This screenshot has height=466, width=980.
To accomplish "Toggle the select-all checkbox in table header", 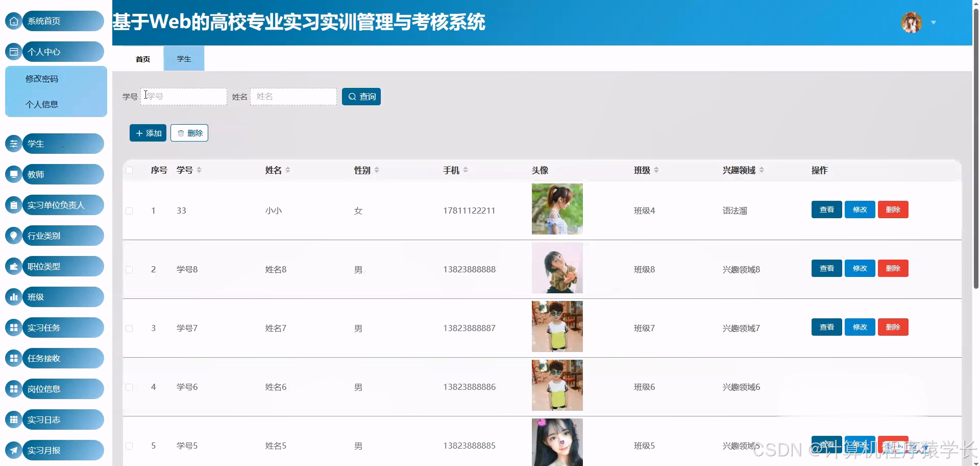I will tap(129, 170).
